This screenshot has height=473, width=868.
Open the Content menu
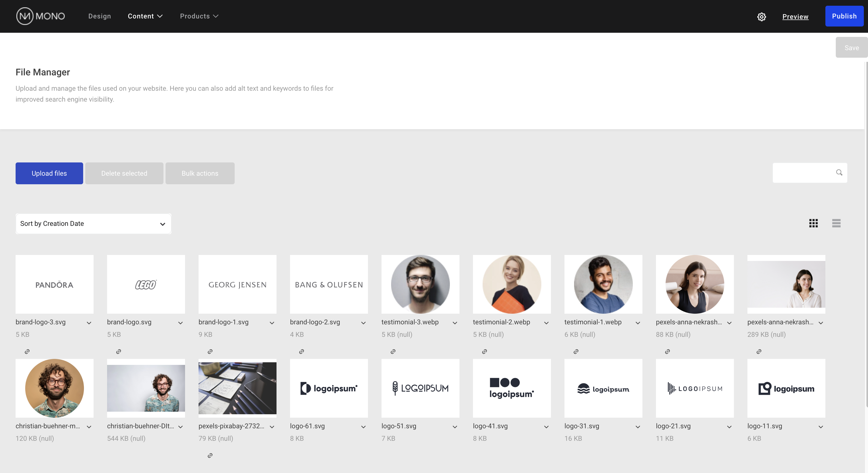[x=145, y=16]
